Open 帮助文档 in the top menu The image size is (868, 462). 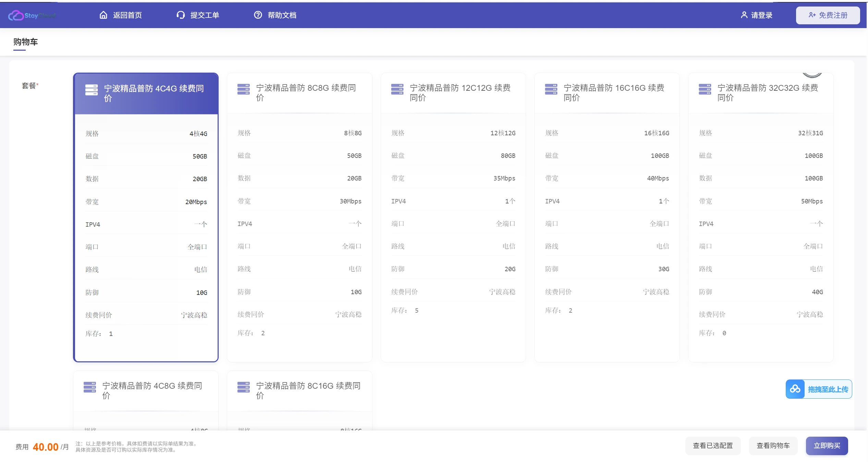click(282, 15)
